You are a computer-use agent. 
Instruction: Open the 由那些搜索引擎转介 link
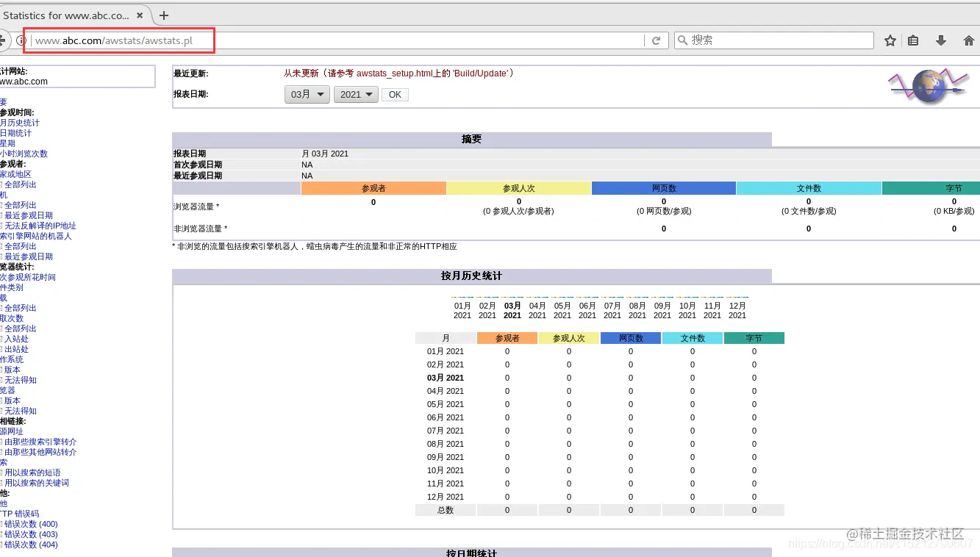40,442
